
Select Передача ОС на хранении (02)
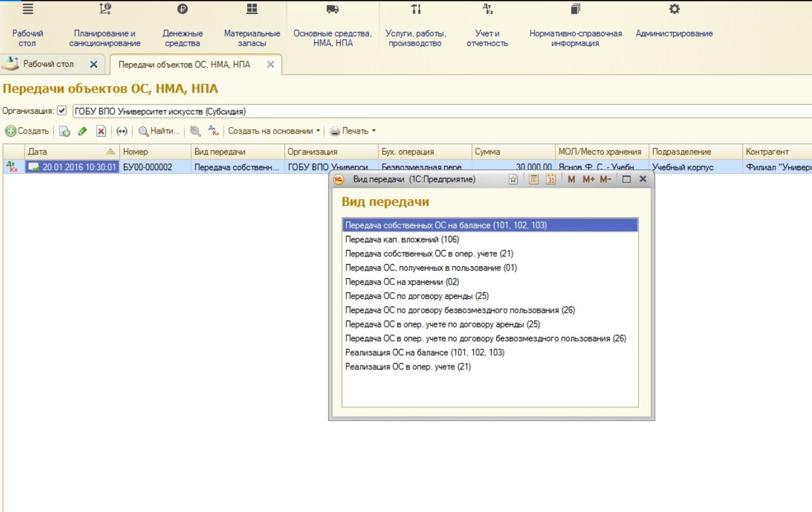[490, 282]
